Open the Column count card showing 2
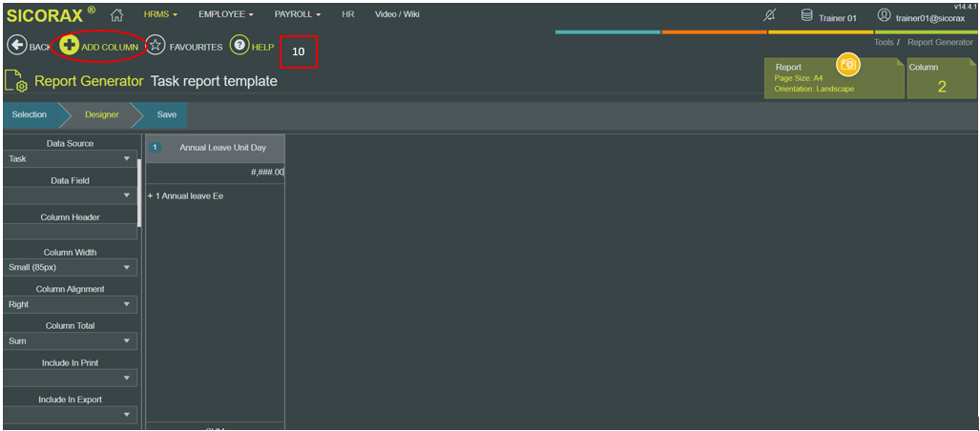 tap(942, 78)
